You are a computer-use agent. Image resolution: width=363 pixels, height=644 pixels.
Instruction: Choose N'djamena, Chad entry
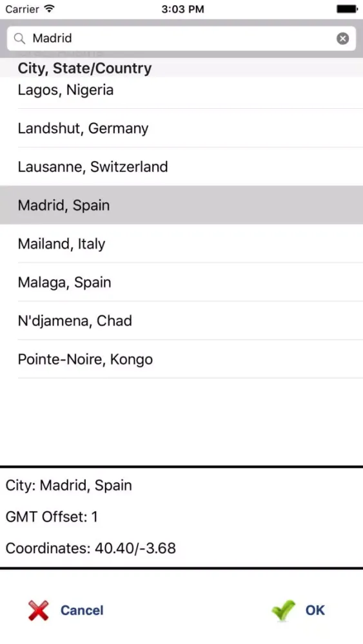point(181,321)
